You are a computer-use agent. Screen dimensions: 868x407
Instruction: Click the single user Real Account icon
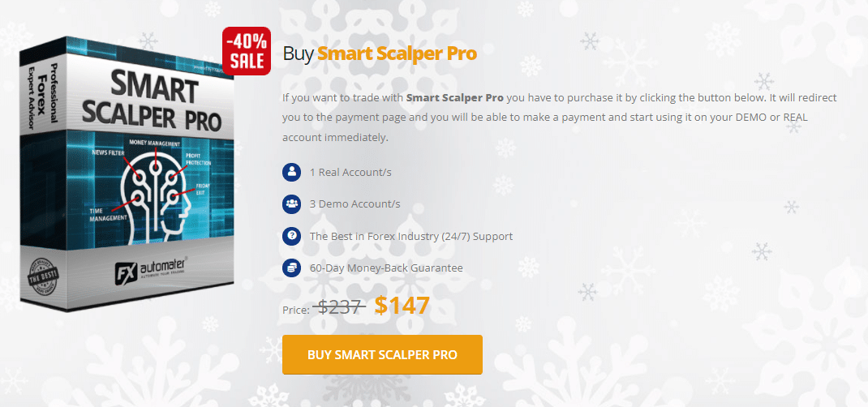[x=291, y=172]
